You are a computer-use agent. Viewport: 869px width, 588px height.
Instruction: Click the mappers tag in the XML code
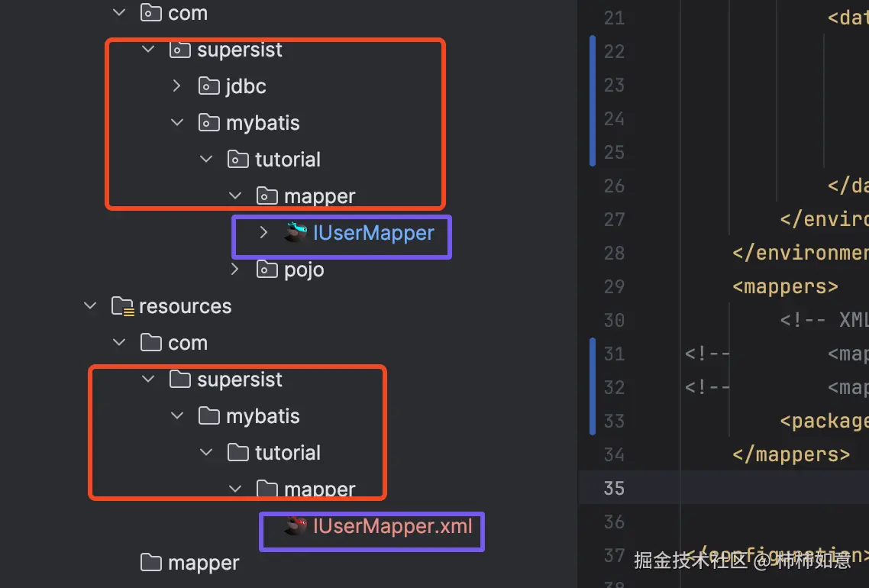pos(784,286)
